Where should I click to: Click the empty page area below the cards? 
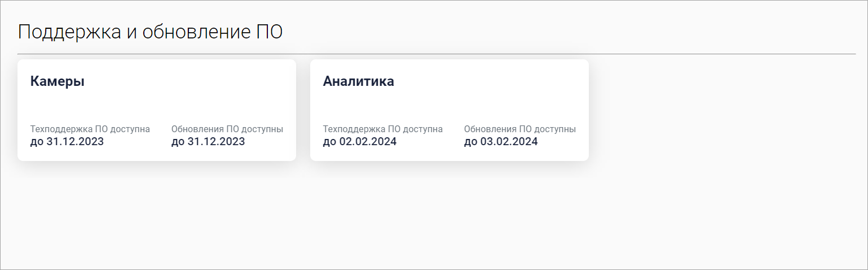pos(434,220)
